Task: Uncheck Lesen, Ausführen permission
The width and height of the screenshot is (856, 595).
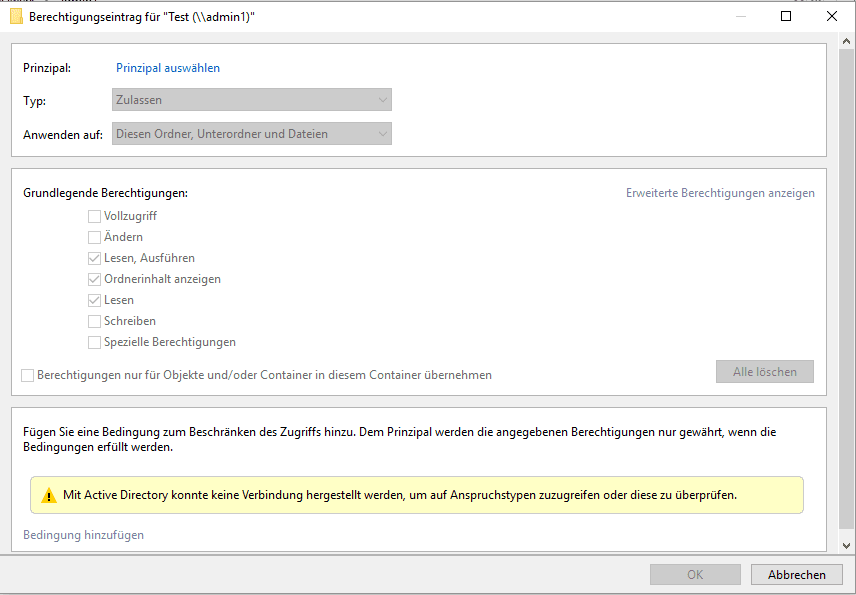Action: 94,258
